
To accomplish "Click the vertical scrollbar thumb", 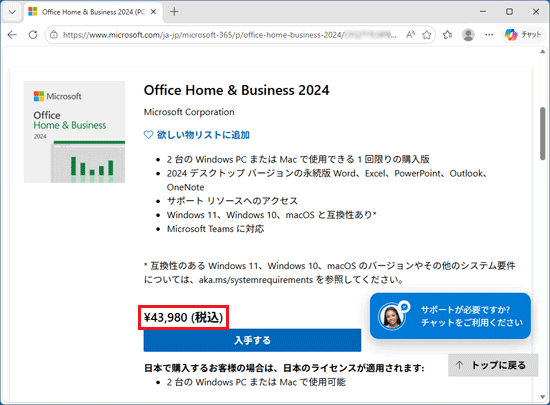I will 543,134.
